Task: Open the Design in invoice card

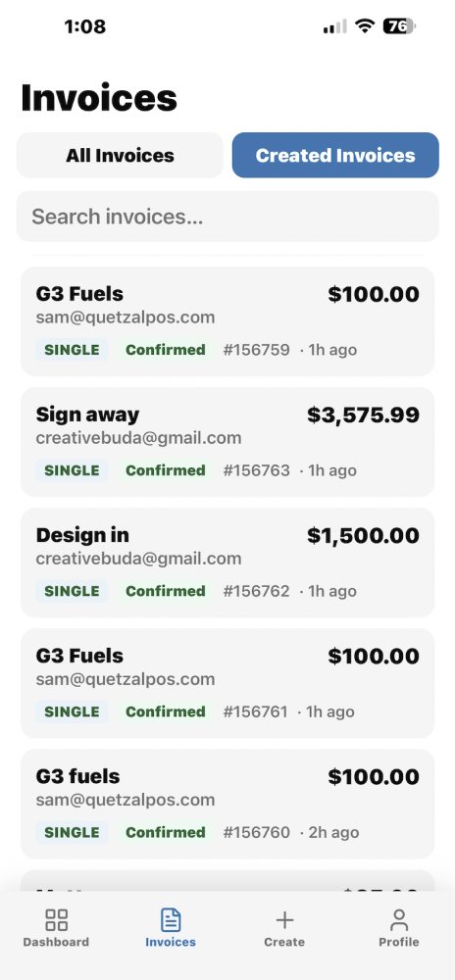Action: 227,563
